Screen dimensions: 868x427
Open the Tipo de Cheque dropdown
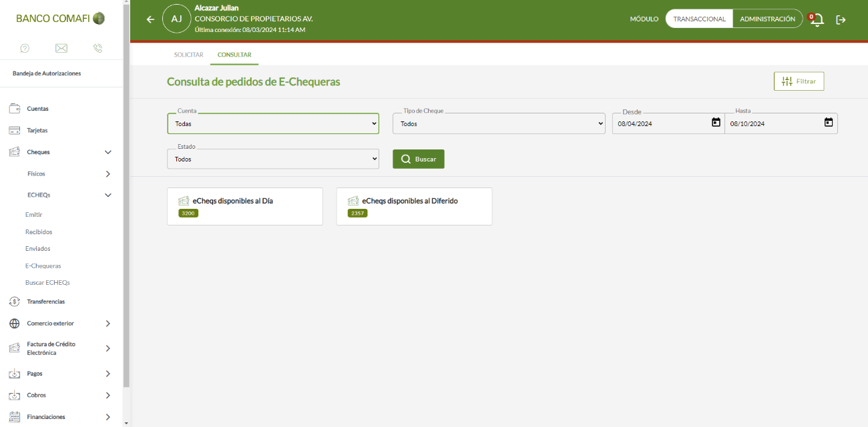(x=499, y=123)
